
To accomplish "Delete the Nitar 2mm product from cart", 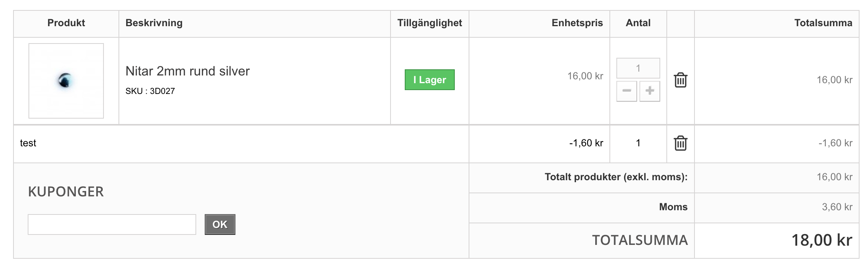I will tap(680, 80).
